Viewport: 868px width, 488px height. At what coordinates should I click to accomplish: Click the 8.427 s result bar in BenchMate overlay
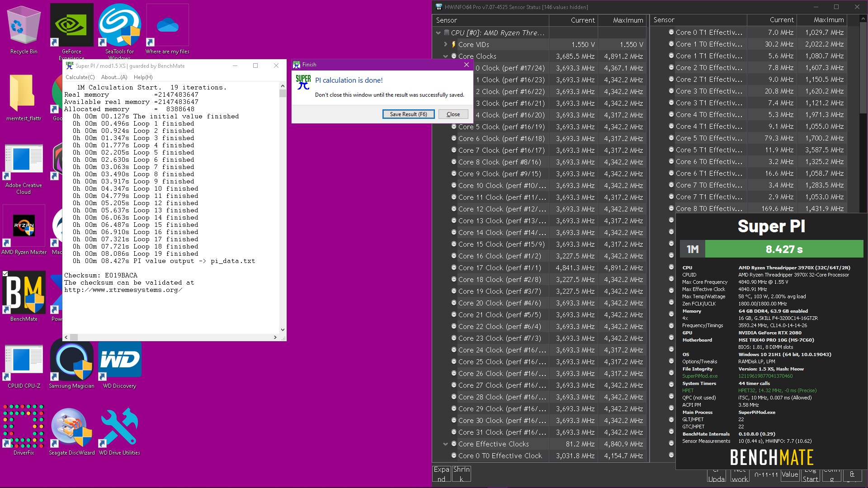[x=784, y=249]
